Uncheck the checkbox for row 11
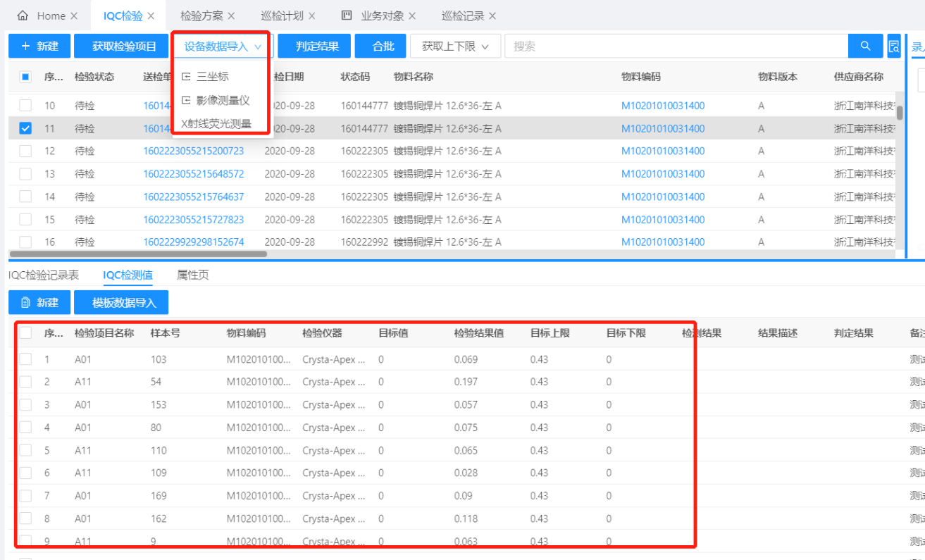The width and height of the screenshot is (925, 560). (x=25, y=128)
